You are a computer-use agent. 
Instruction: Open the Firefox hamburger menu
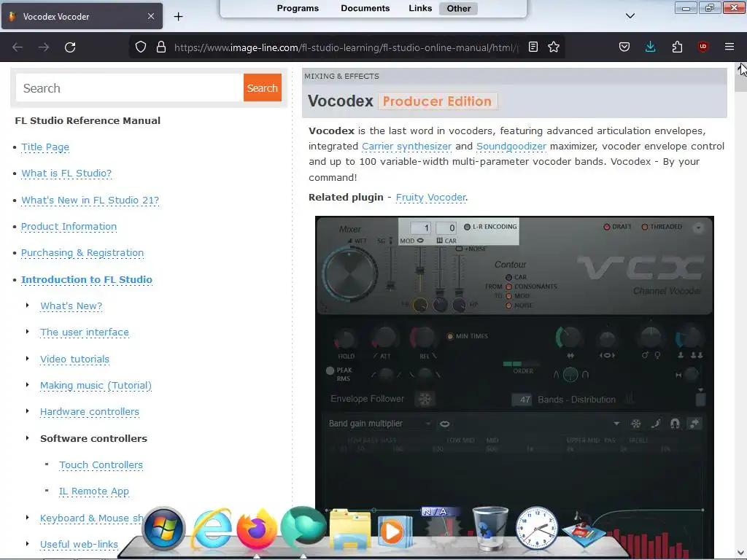tap(729, 47)
